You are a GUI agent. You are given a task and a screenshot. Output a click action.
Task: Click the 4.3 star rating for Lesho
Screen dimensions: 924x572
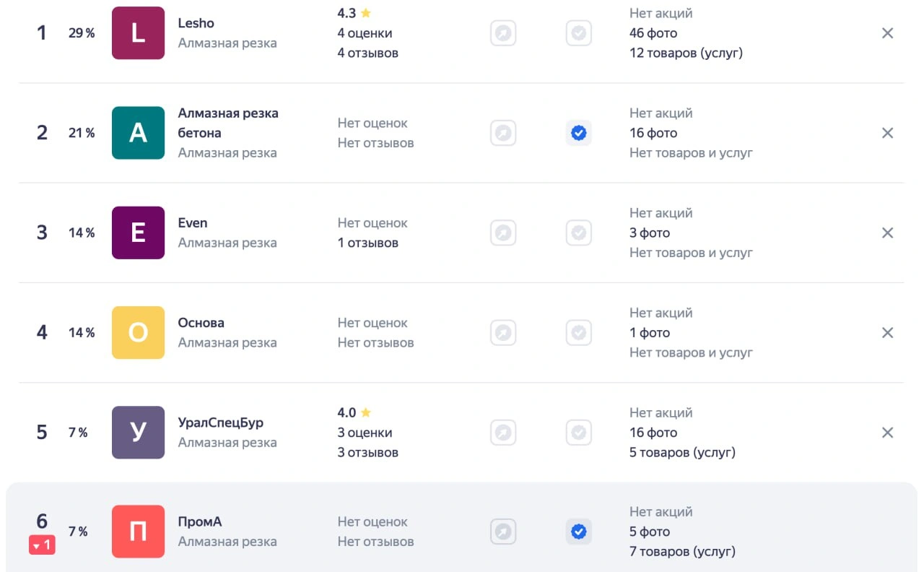[354, 13]
